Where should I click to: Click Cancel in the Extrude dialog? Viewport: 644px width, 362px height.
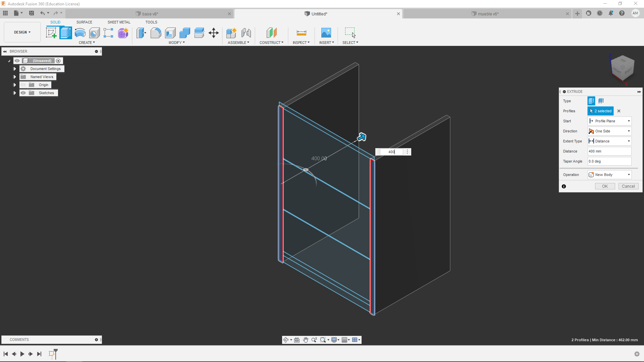click(x=628, y=186)
